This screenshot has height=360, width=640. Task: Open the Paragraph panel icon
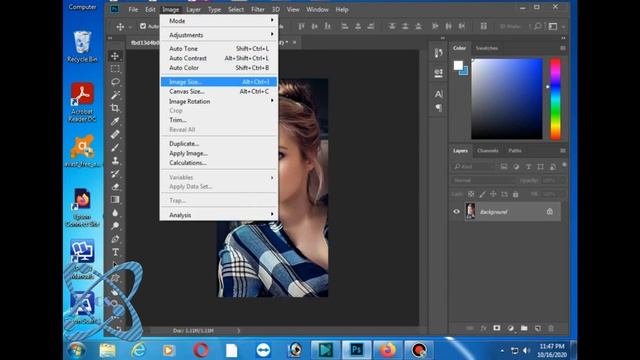438,108
